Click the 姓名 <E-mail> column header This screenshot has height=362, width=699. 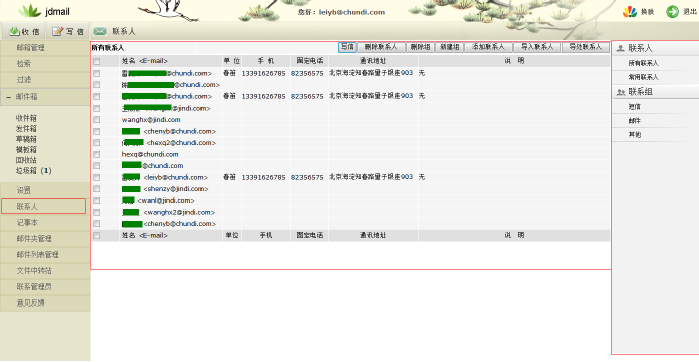(x=145, y=61)
